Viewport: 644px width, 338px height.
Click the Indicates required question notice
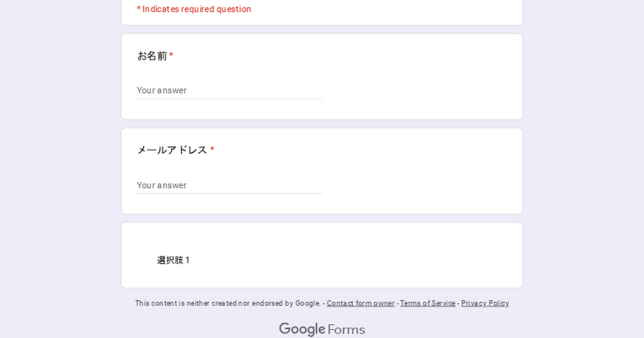[x=194, y=9]
